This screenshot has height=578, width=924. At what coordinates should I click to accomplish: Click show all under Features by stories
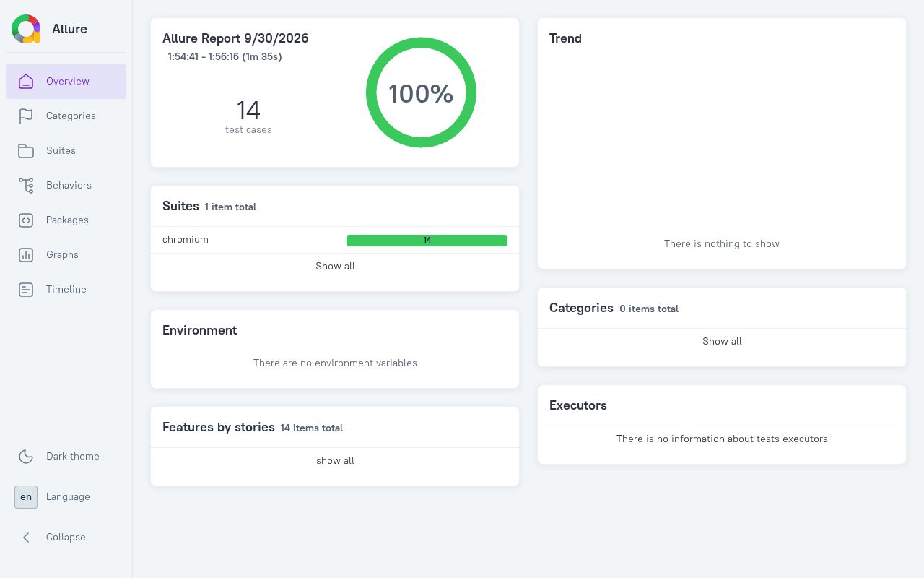click(x=335, y=460)
